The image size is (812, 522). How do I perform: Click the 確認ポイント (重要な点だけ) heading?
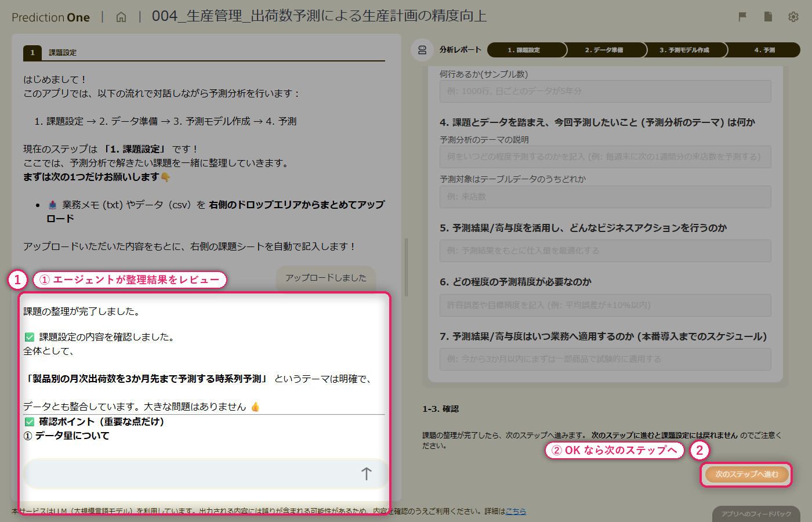click(x=101, y=422)
